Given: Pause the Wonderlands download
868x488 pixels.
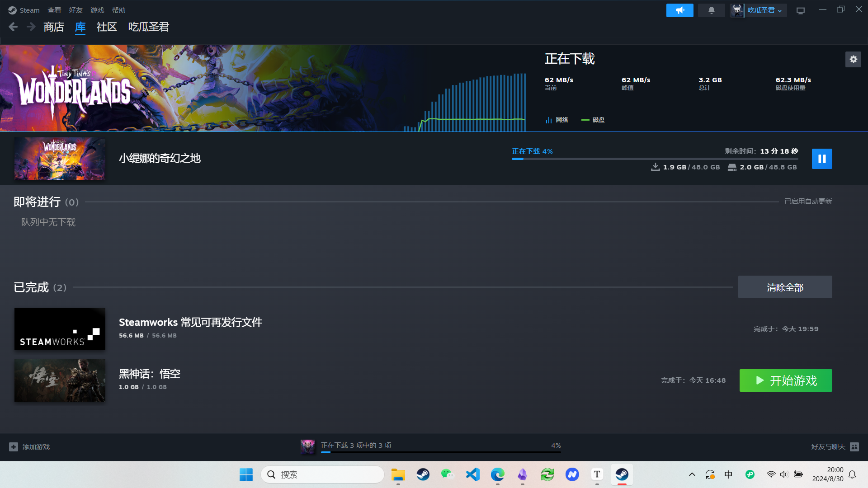Looking at the screenshot, I should click(821, 159).
